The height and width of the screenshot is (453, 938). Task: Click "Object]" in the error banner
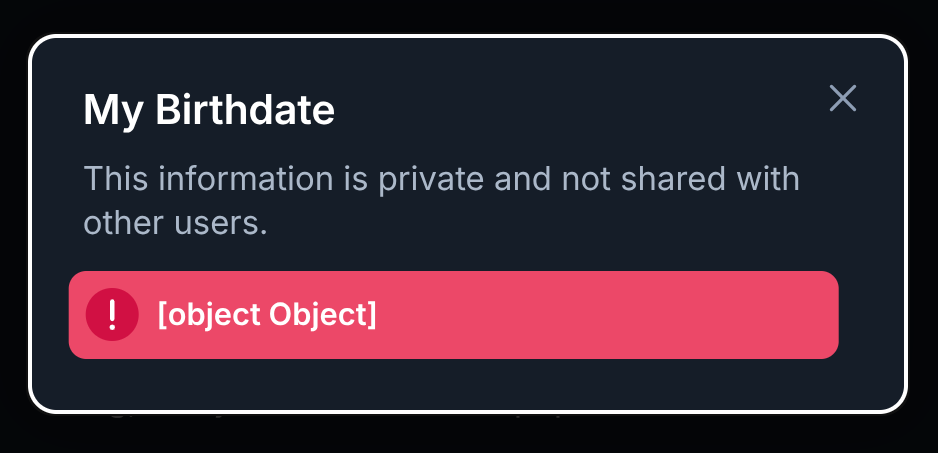point(324,315)
